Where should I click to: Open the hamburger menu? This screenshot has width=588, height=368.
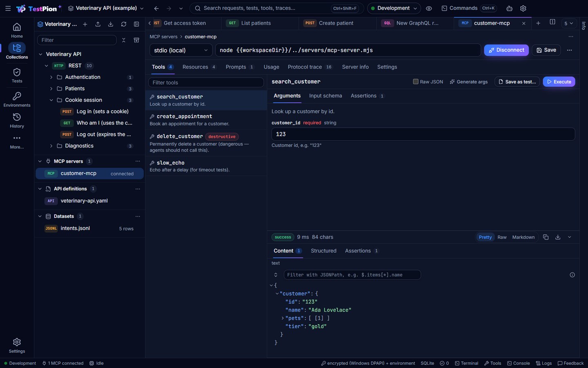point(8,8)
